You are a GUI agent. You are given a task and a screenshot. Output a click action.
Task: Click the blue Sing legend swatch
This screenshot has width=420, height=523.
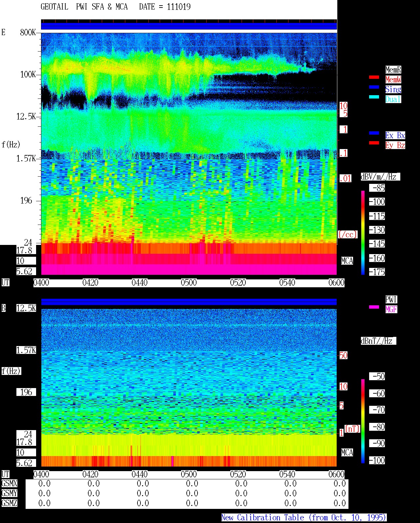pyautogui.click(x=374, y=87)
